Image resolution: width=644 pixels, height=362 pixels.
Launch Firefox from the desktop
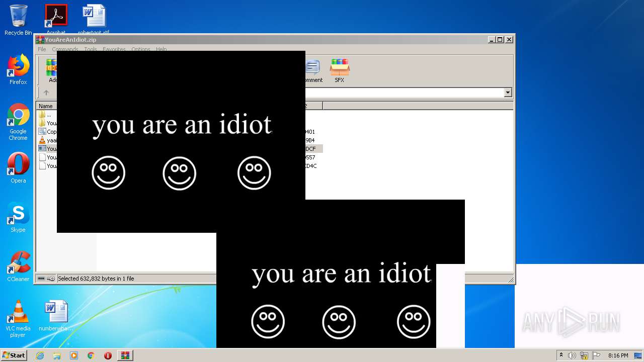[x=18, y=69]
